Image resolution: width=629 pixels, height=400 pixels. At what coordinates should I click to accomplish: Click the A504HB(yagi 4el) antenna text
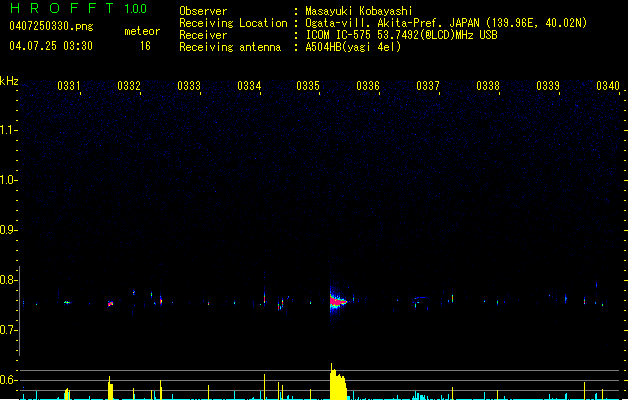pyautogui.click(x=353, y=47)
